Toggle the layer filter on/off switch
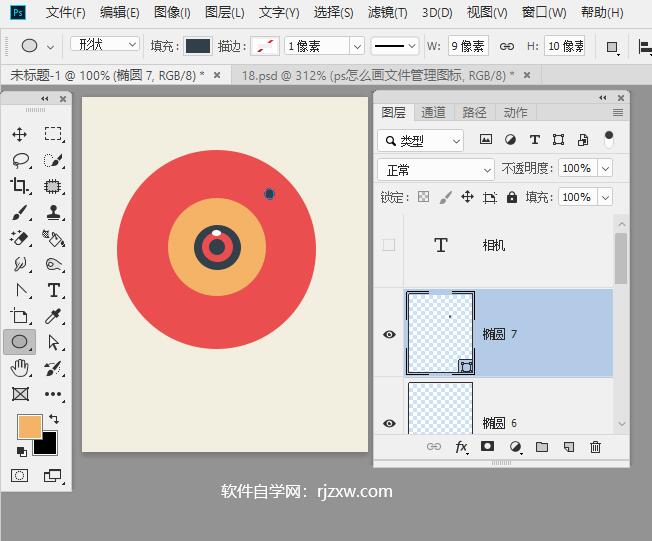This screenshot has width=652, height=541. click(609, 139)
